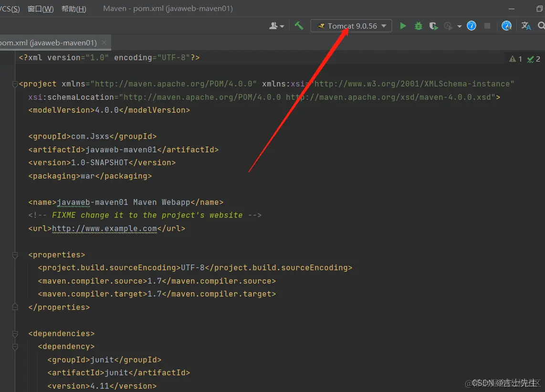Screen dimensions: 545x392
Task: Click the FIXME comment line
Action: pyautogui.click(x=145, y=215)
